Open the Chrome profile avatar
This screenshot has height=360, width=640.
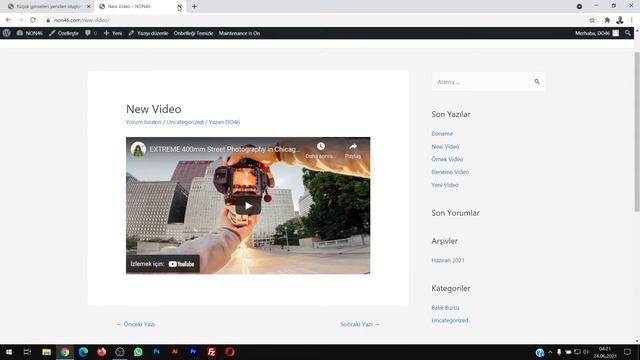620,20
